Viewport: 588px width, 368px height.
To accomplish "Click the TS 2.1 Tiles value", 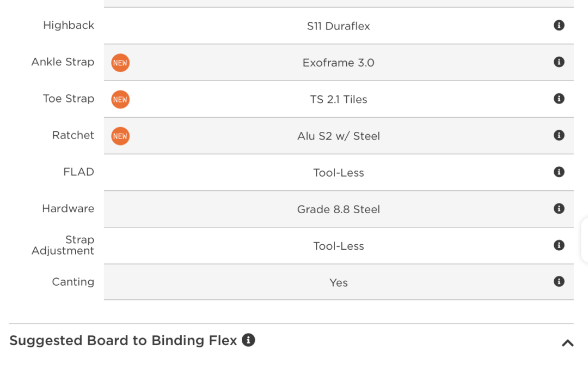I will click(338, 100).
